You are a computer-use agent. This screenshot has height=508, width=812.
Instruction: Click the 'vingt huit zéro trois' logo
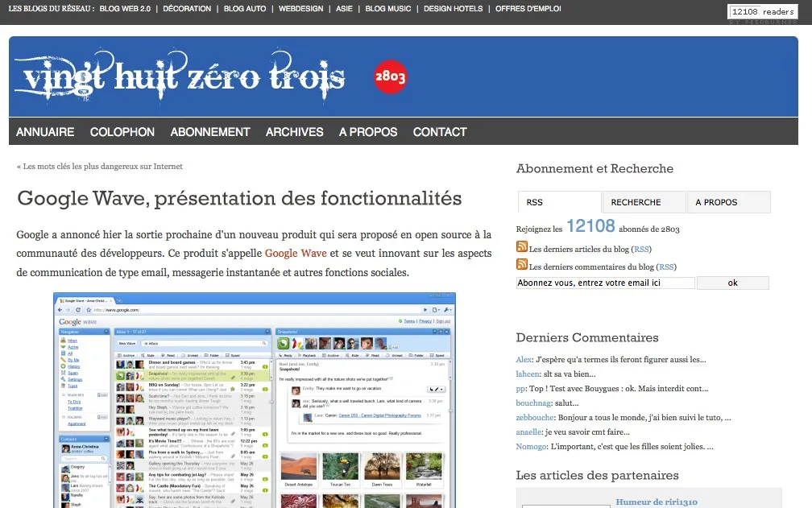tap(180, 76)
